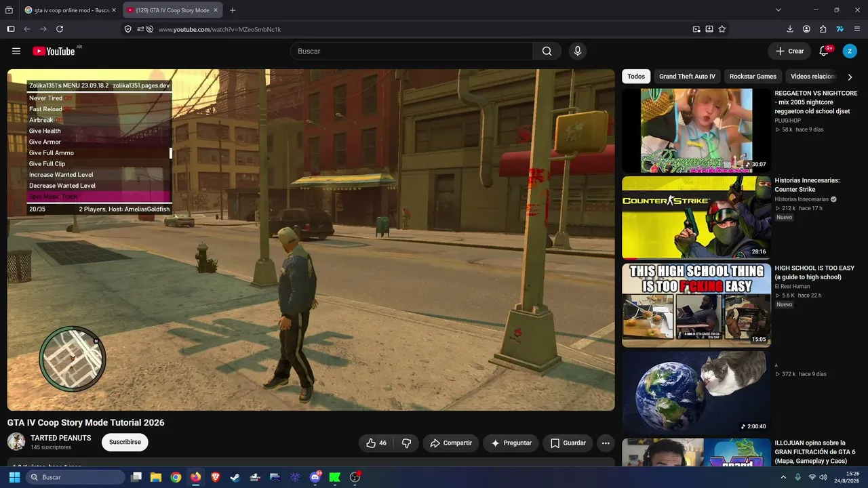Screen dimensions: 868x488
Task: Click the browser address bar URL
Action: [220, 29]
